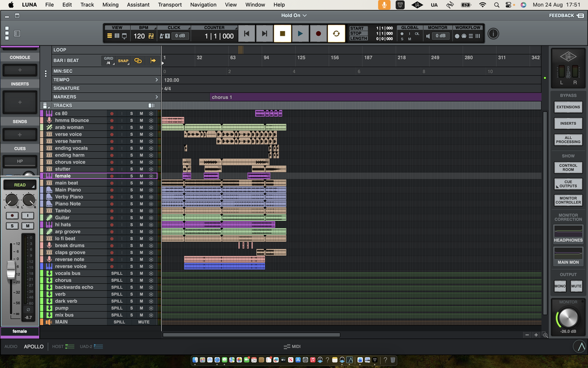Click the FEEDBACK button
This screenshot has width=588, height=368.
[x=566, y=16]
